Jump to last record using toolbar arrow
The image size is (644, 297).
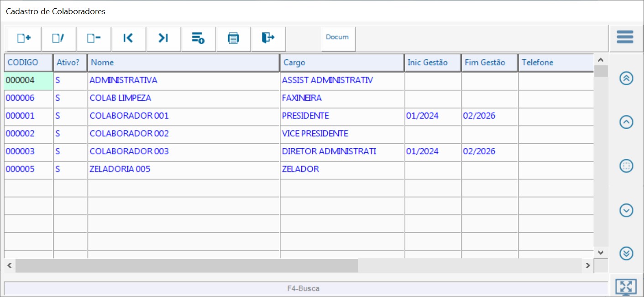163,38
